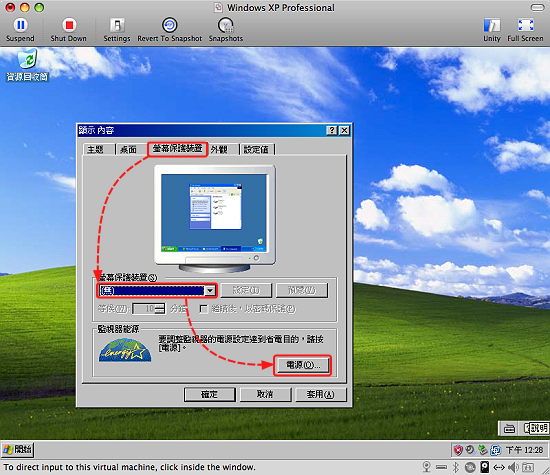Click Revert To Snapshot icon

(169, 25)
